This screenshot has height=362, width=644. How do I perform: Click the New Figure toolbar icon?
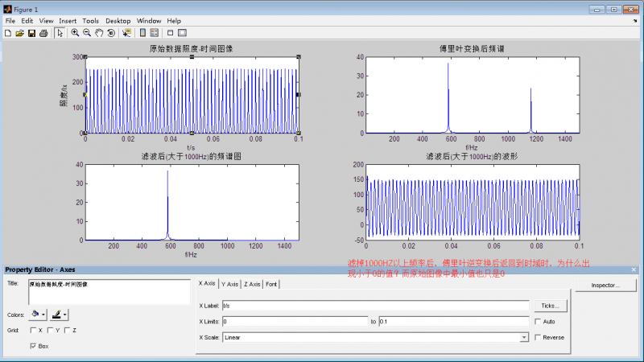7,33
